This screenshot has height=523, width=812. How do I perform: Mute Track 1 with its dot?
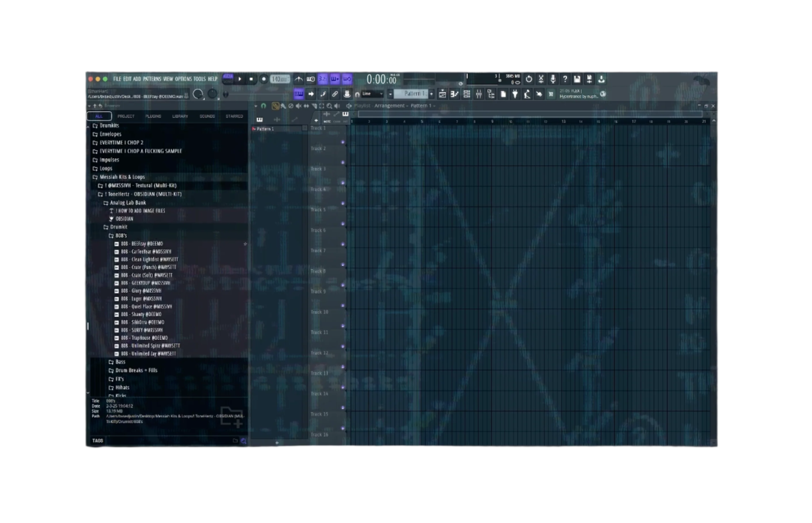click(343, 142)
